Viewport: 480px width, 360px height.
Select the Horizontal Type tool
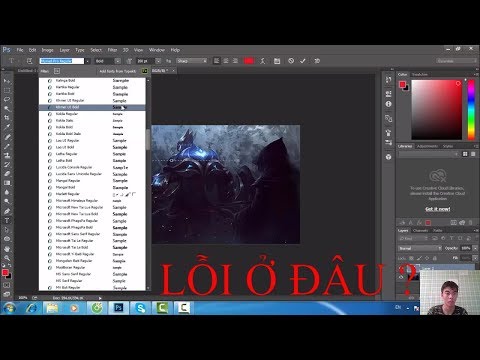coord(7,220)
